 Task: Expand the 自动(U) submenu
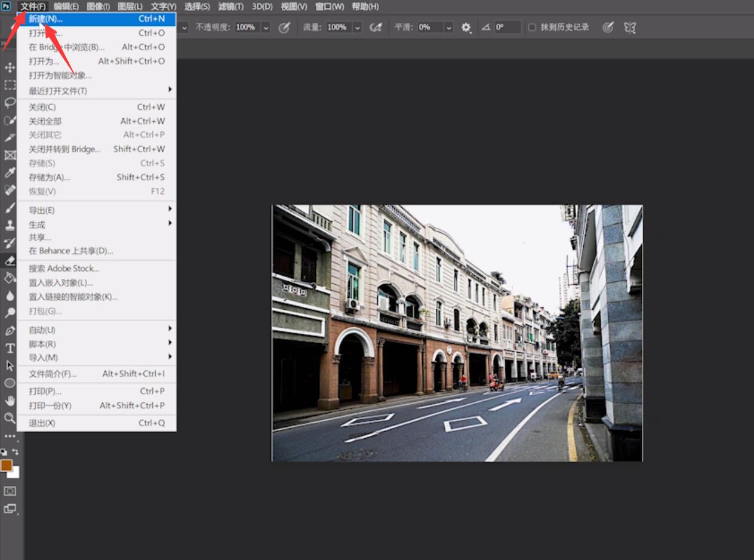tap(170, 328)
